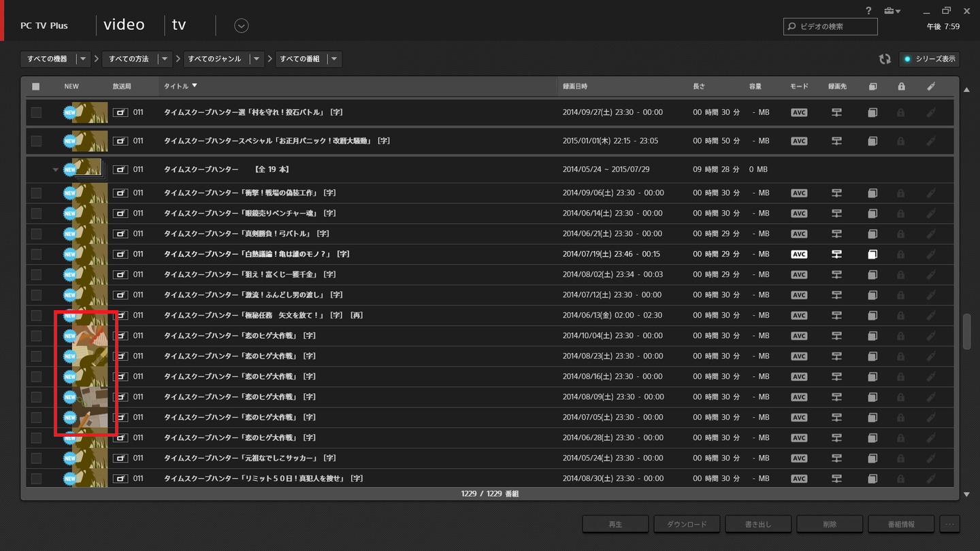Click the lock column header icon
Image resolution: width=980 pixels, height=551 pixels.
[901, 86]
